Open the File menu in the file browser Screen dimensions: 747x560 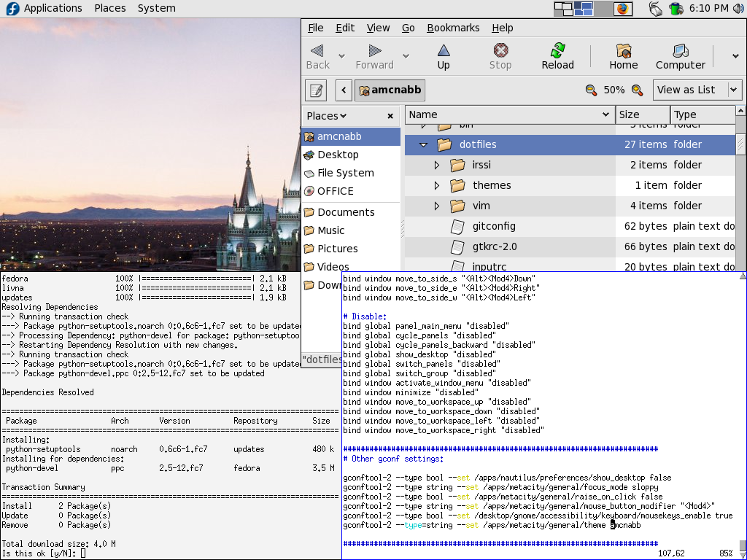coord(315,28)
